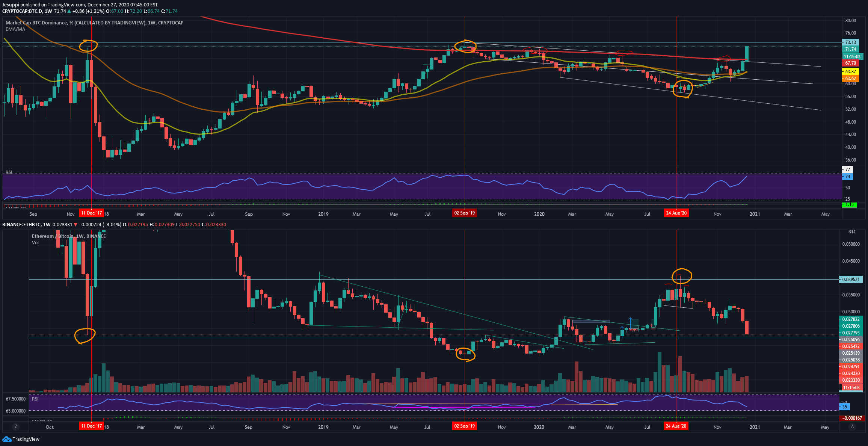The image size is (868, 446).
Task: Click the Z timezone button at bottom left
Action: 15,426
